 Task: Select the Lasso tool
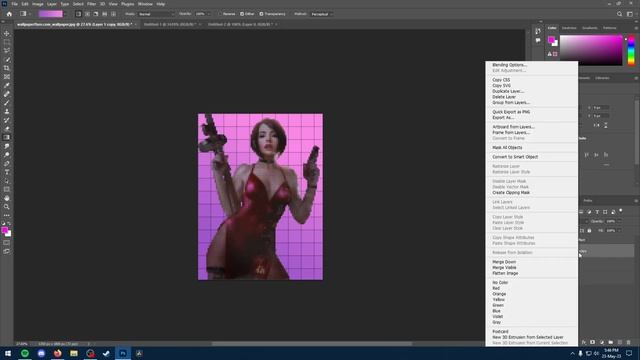click(x=7, y=50)
